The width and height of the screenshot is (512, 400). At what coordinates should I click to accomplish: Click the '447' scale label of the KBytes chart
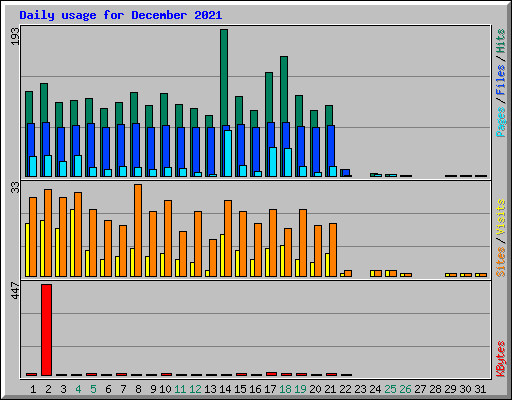tap(15, 290)
